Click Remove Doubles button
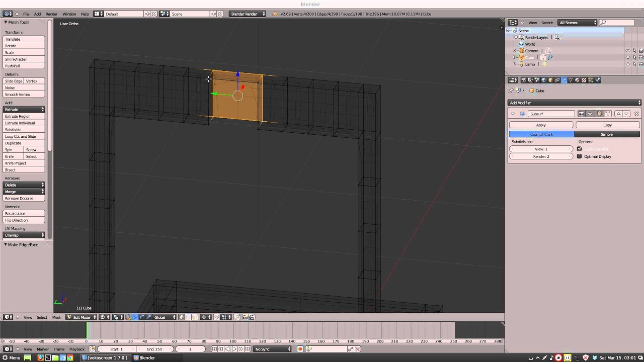The width and height of the screenshot is (644, 362). pyautogui.click(x=24, y=198)
